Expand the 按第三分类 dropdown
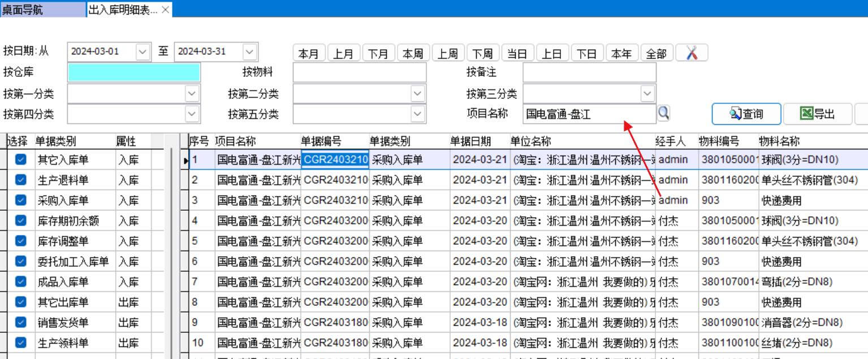 pos(647,93)
